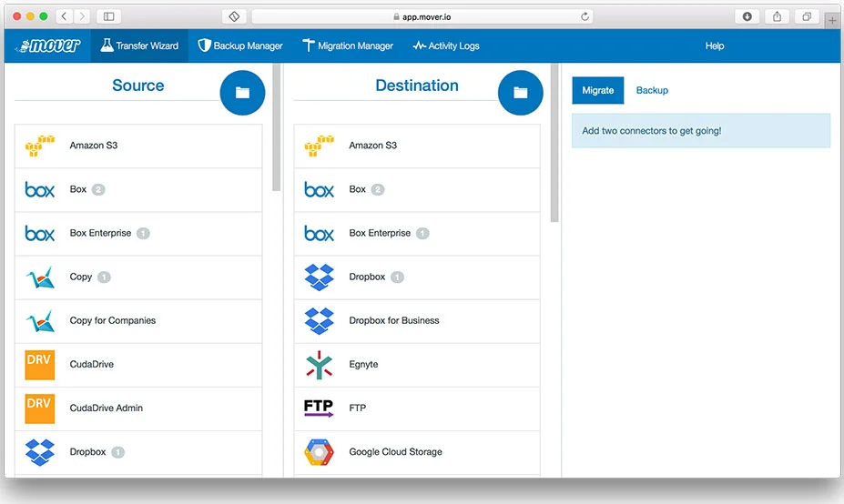Click the Destination folder button
The image size is (844, 504).
click(x=521, y=93)
